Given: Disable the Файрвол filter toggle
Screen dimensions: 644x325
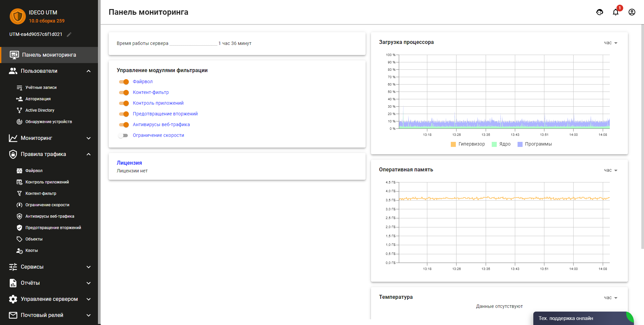Looking at the screenshot, I should pos(124,82).
